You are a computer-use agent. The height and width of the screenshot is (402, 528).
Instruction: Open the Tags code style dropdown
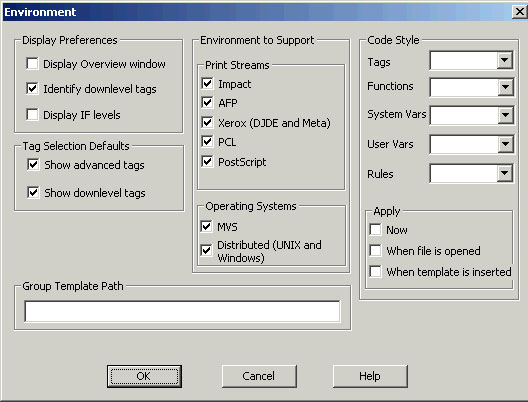coord(504,60)
